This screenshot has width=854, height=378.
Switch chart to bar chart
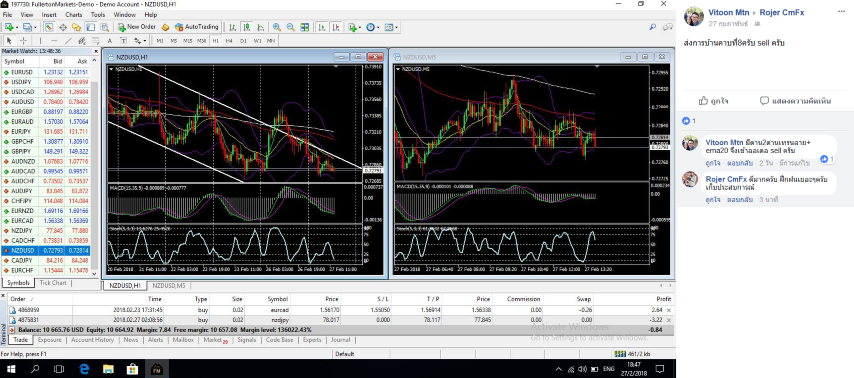coord(233,27)
